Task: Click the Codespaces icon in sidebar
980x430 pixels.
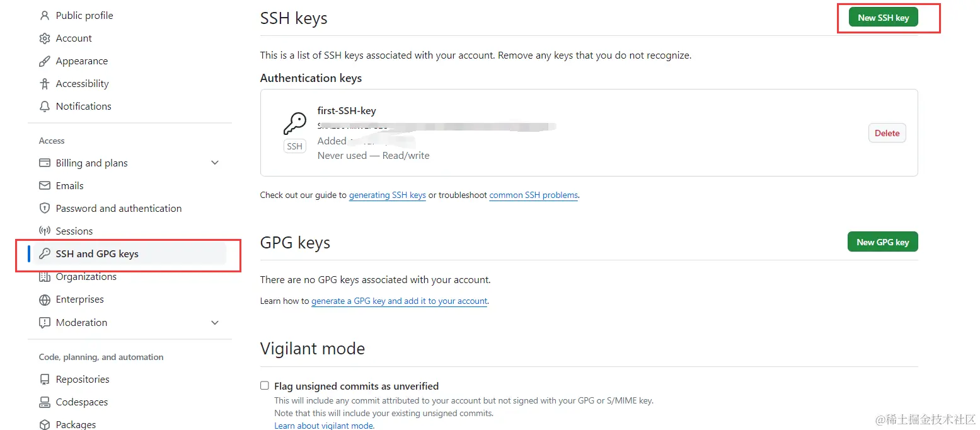Action: coord(44,402)
